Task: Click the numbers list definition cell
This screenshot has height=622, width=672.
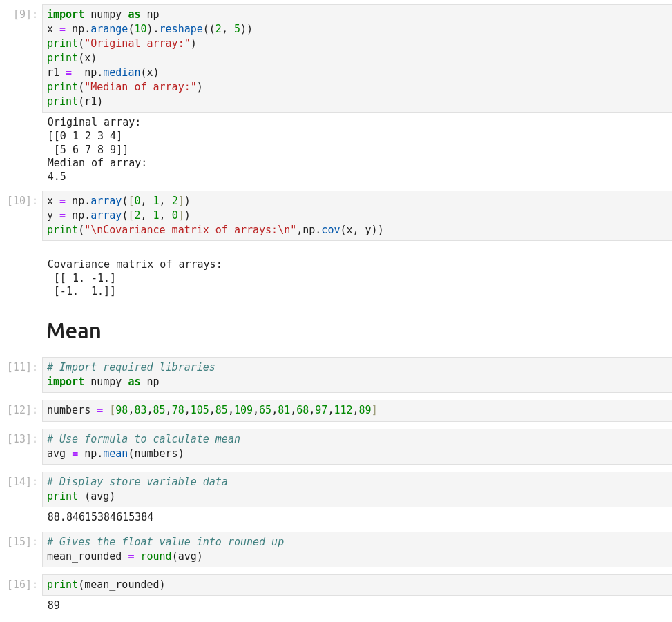Action: (x=345, y=410)
